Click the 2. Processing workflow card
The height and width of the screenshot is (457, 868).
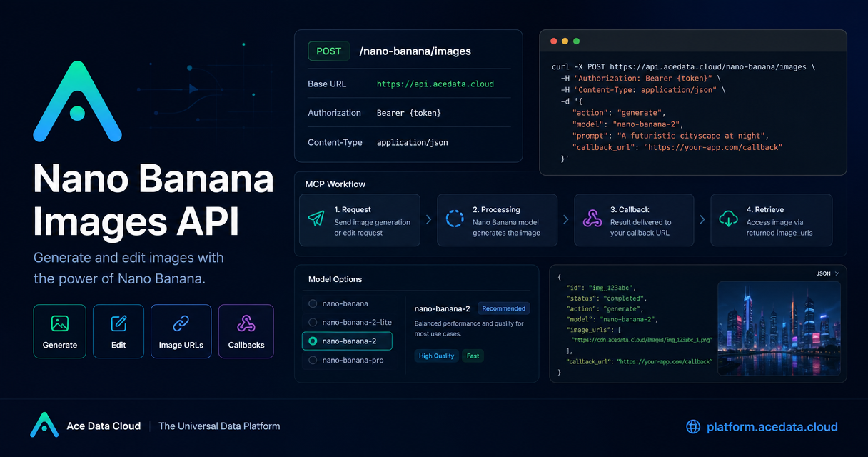pos(498,220)
